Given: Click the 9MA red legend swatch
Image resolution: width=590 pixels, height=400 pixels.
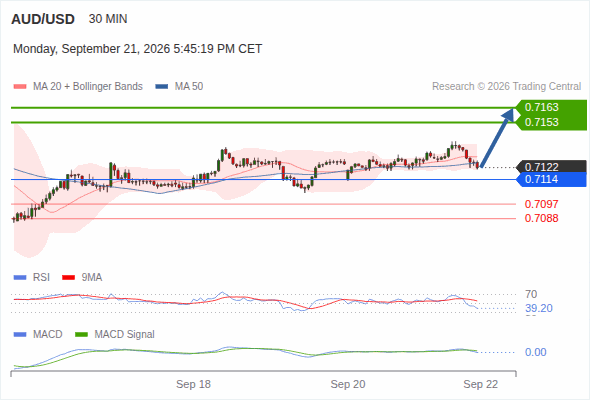Looking at the screenshot, I should [x=68, y=278].
